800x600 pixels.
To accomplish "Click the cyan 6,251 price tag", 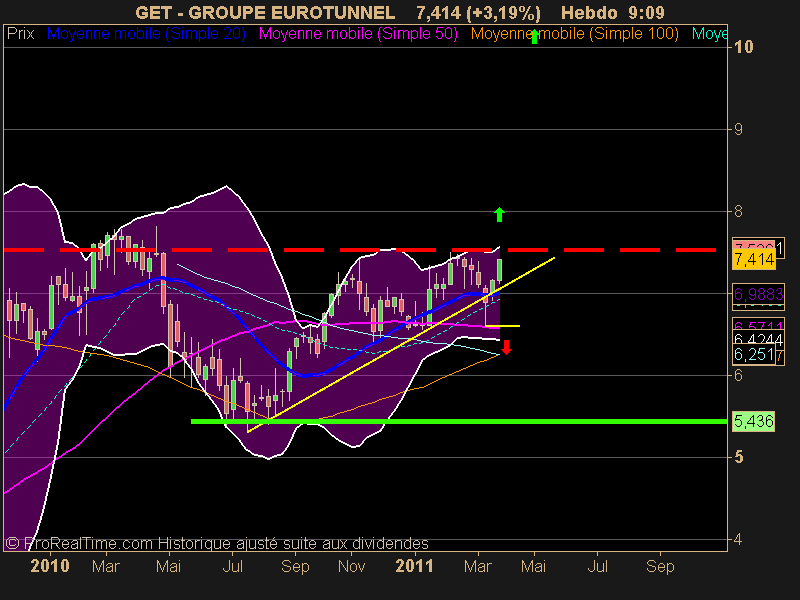I will tap(754, 355).
